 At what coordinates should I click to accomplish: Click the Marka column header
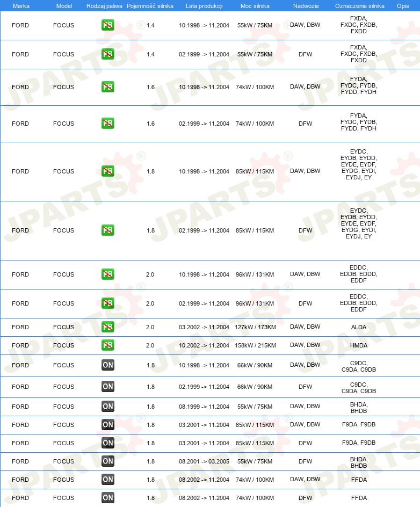click(21, 6)
